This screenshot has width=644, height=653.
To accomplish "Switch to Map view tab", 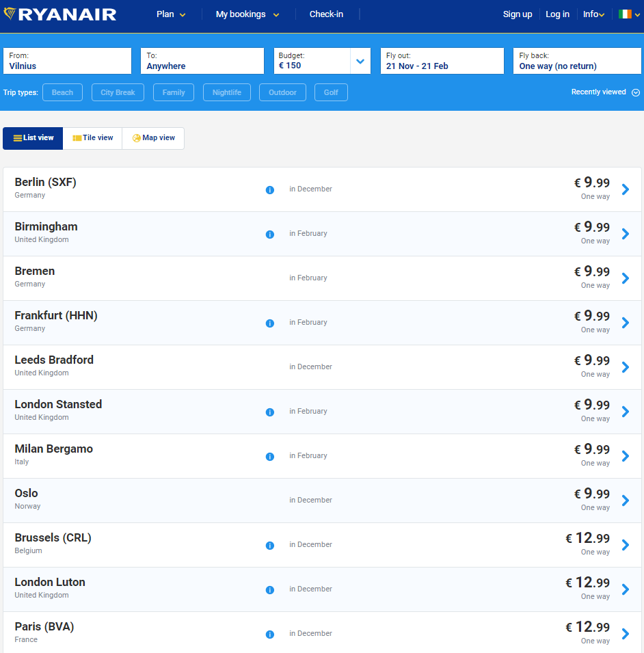I will pos(153,138).
